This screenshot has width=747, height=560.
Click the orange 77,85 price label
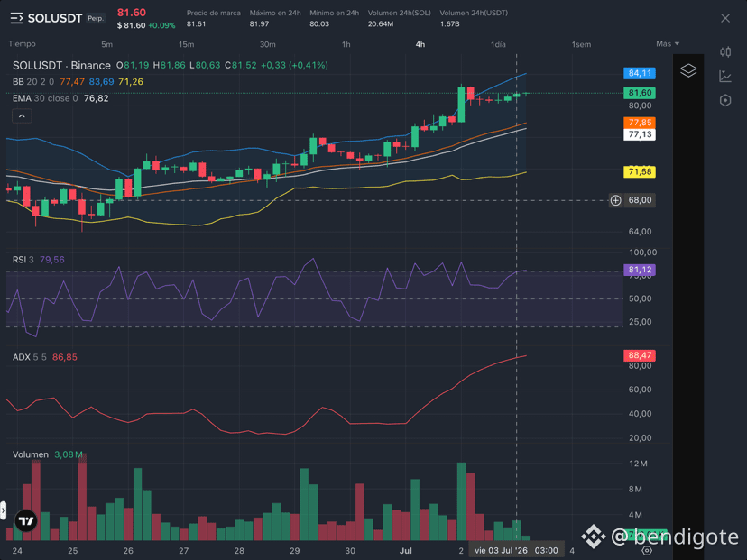click(640, 123)
